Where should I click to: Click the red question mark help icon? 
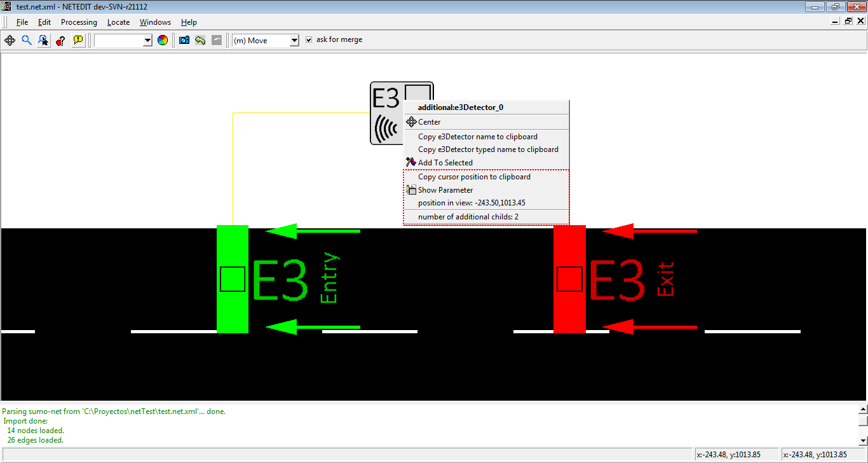pyautogui.click(x=60, y=40)
